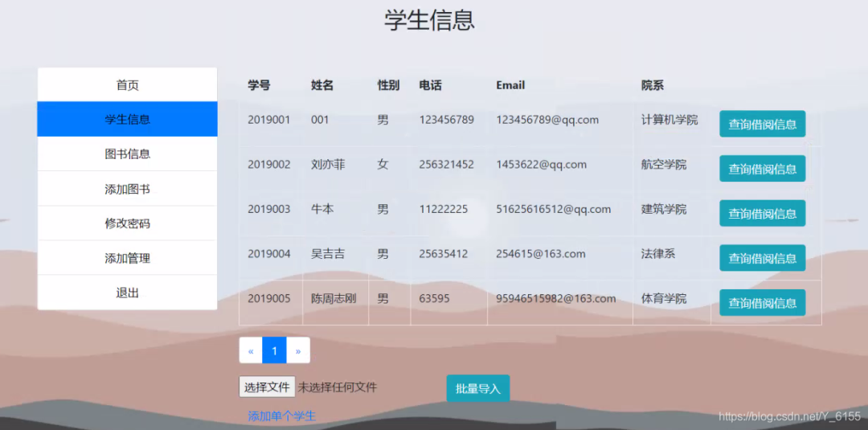868x430 pixels.
Task: Open 修改密码 menu item
Action: point(127,223)
